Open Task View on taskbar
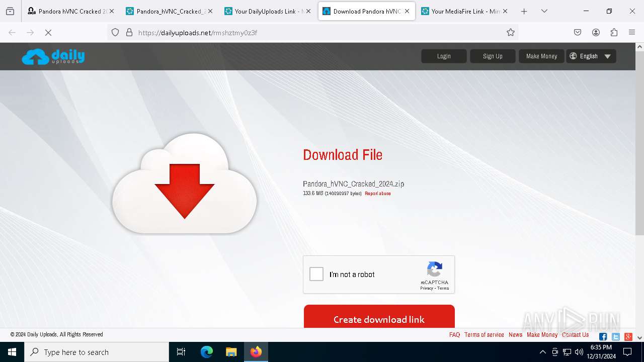The width and height of the screenshot is (644, 362). click(x=181, y=352)
